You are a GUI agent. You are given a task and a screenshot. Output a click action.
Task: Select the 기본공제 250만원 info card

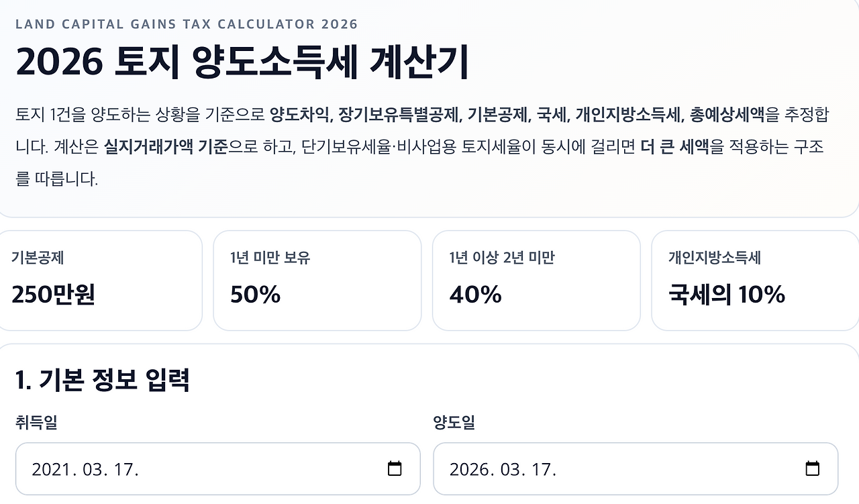click(101, 280)
